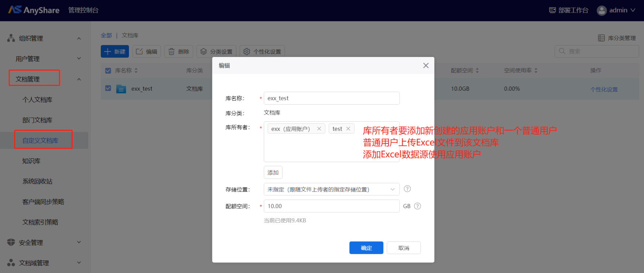Expand the 安全管理 section chevron

point(79,242)
